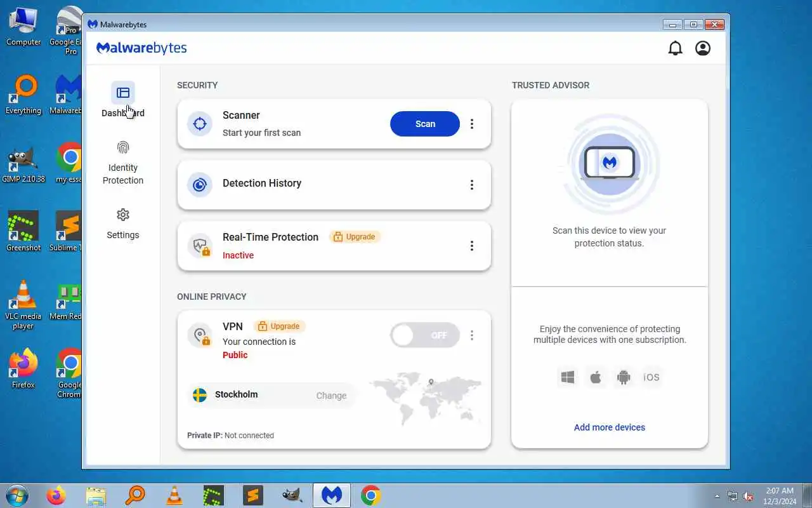Click the Private IP Not connected text
812x508 pixels.
pyautogui.click(x=230, y=436)
